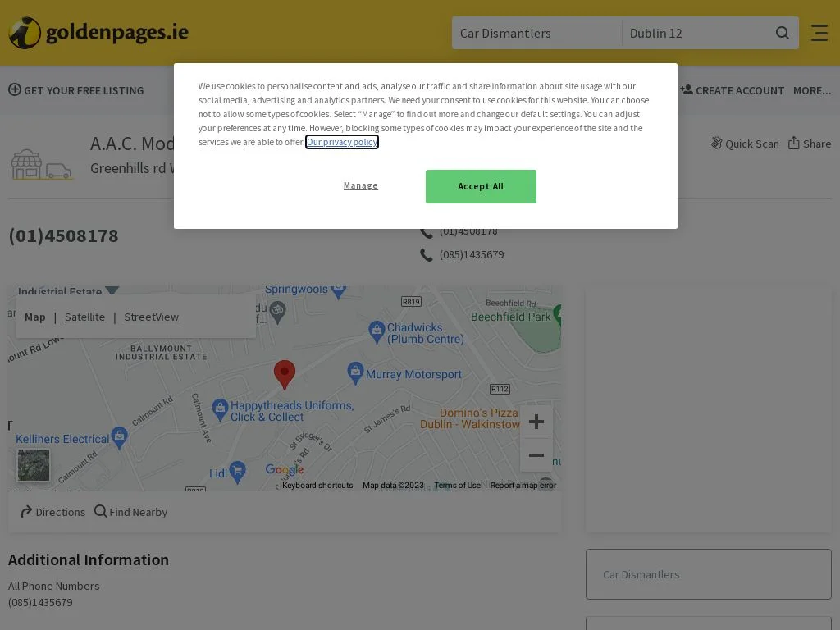Click the phone number (085)1435679 in contact list
This screenshot has width=840, height=630.
tap(472, 254)
